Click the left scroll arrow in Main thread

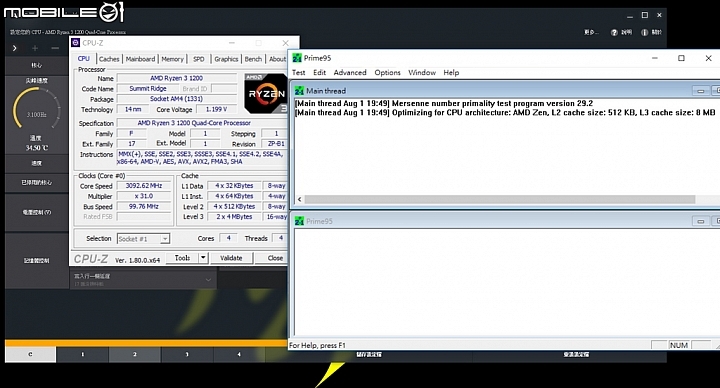[x=300, y=199]
